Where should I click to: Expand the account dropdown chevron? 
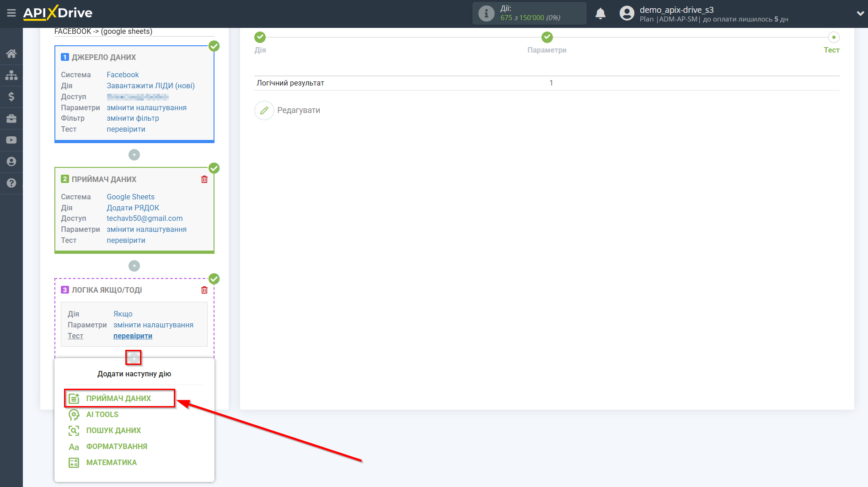860,14
